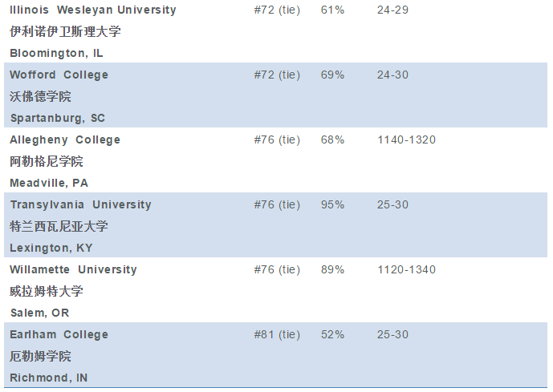
Task: Click Chinese name 特兰西瓦尼亚大学
Action: click(59, 227)
